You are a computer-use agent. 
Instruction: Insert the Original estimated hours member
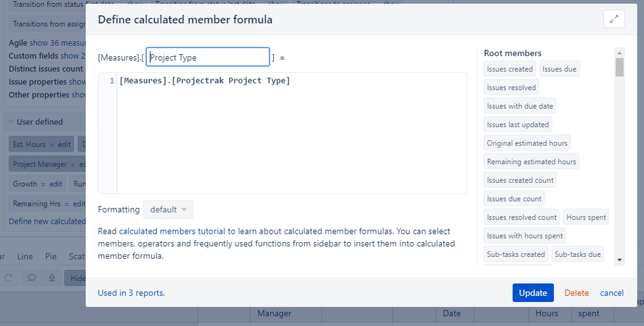pyautogui.click(x=527, y=143)
